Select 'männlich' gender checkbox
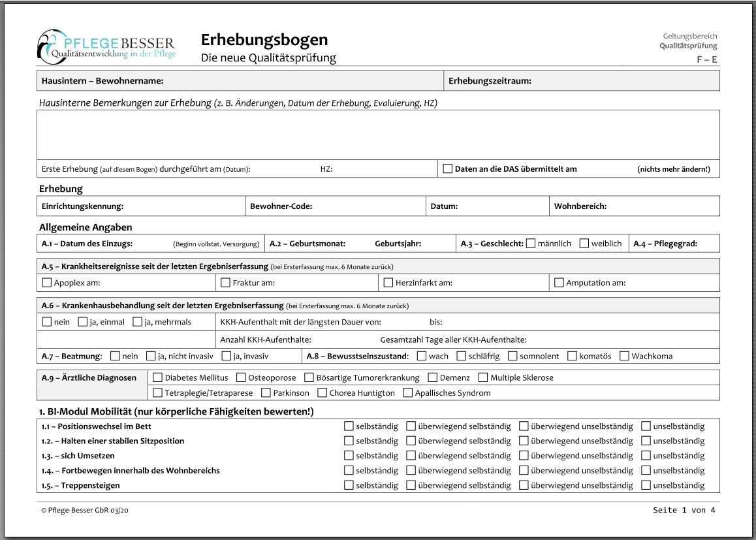 pyautogui.click(x=530, y=244)
